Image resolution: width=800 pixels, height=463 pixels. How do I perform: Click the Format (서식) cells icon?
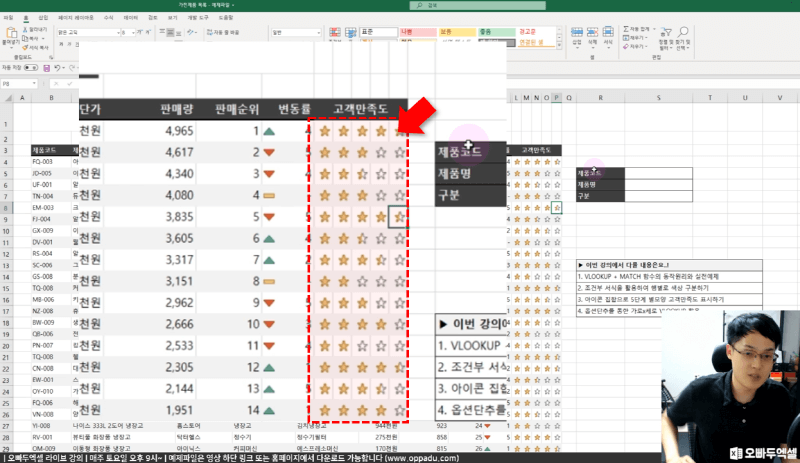pyautogui.click(x=608, y=33)
